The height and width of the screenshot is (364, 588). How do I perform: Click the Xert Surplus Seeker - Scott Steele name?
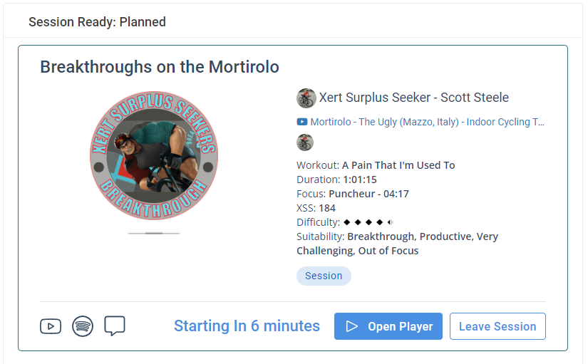click(413, 98)
